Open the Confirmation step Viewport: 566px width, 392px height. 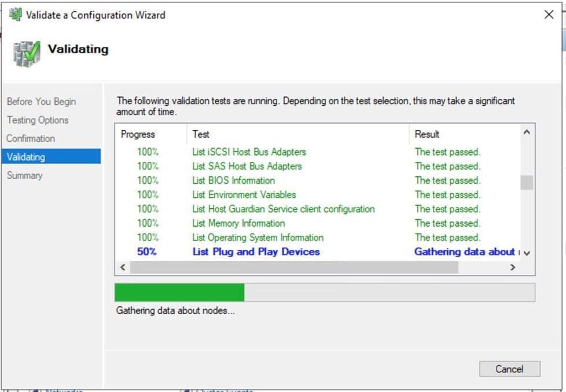tap(31, 138)
